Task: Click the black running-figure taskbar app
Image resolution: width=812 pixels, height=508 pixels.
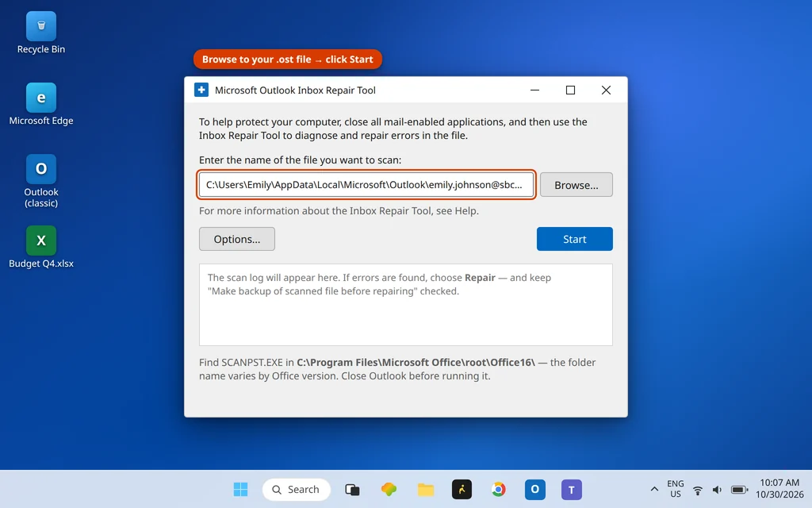Action: click(462, 489)
